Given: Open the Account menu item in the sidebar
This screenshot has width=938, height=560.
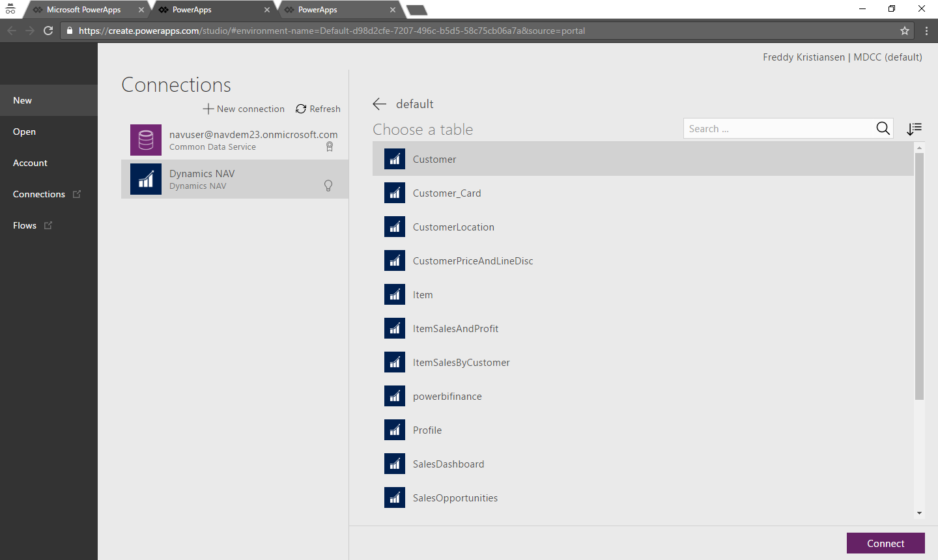Looking at the screenshot, I should tap(30, 163).
